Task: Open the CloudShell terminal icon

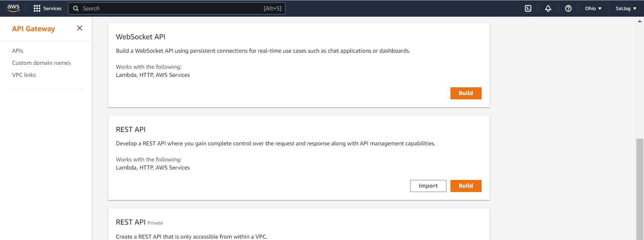Action: coord(528,8)
